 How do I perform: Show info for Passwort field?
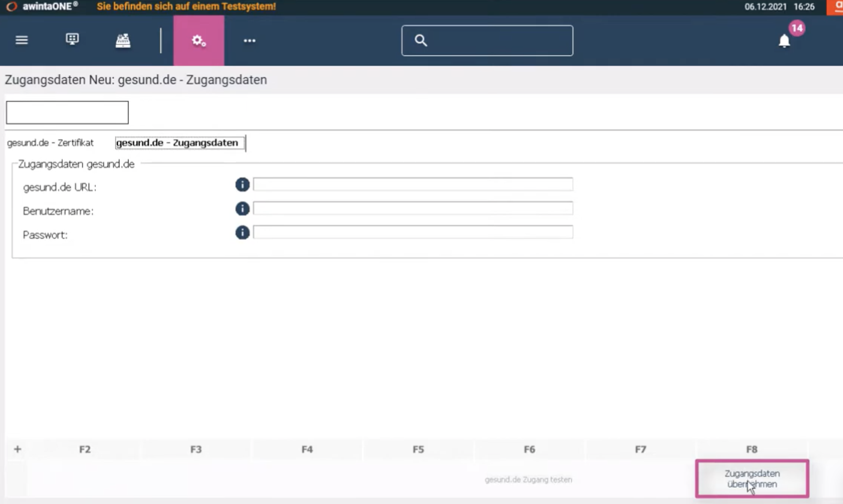point(242,233)
